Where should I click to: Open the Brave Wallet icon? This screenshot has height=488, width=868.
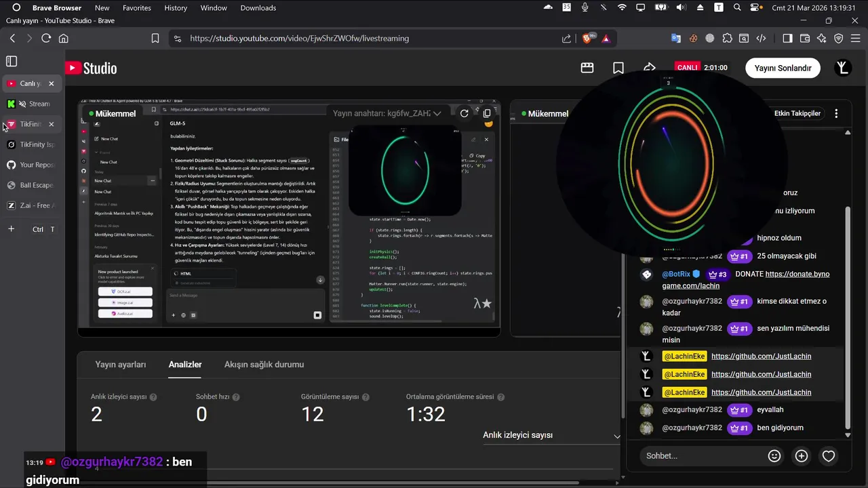805,39
